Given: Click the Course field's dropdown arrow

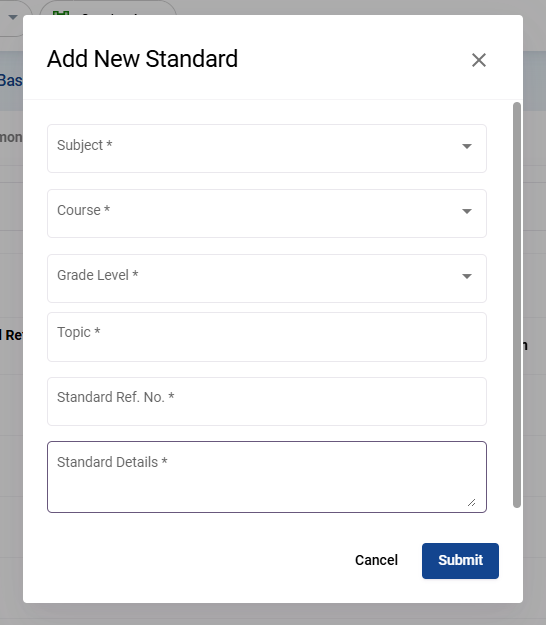Looking at the screenshot, I should tap(467, 211).
